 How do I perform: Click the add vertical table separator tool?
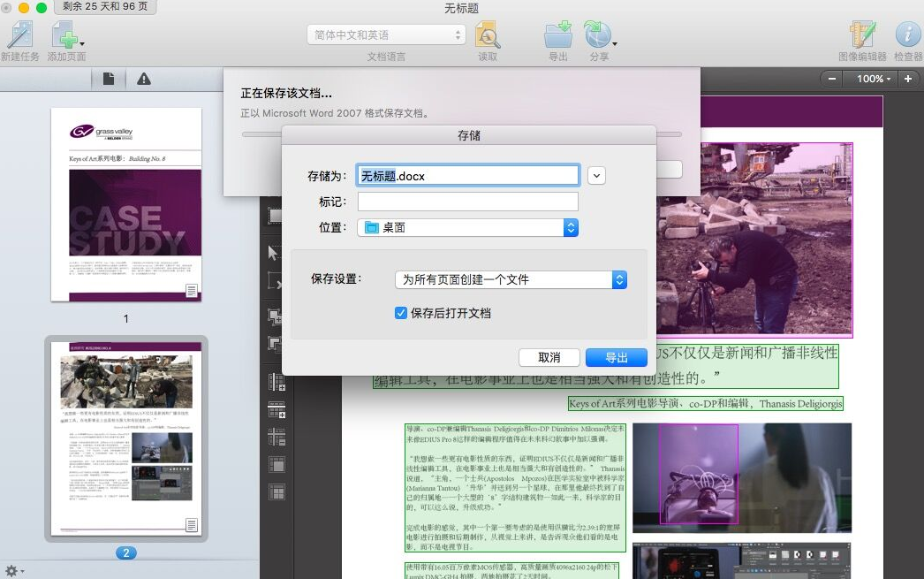(276, 382)
